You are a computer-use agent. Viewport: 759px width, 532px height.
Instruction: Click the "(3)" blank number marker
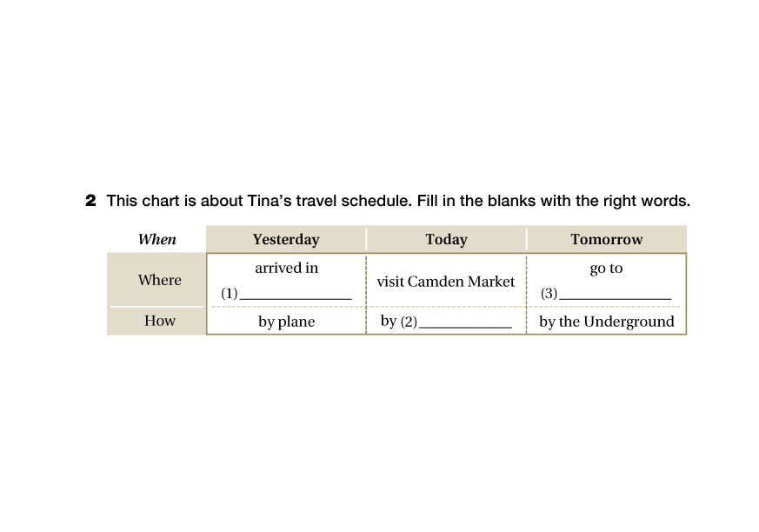tap(549, 294)
